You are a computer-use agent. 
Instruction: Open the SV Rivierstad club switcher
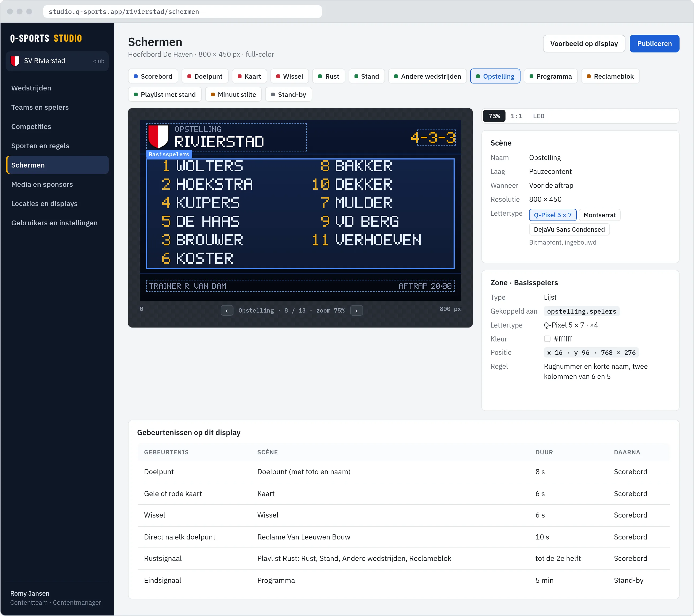point(57,61)
